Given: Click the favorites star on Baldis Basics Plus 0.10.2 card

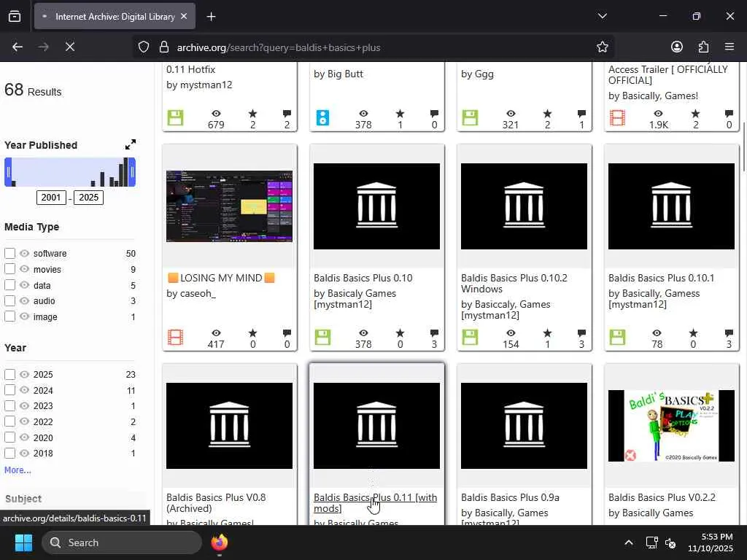Looking at the screenshot, I should [547, 332].
